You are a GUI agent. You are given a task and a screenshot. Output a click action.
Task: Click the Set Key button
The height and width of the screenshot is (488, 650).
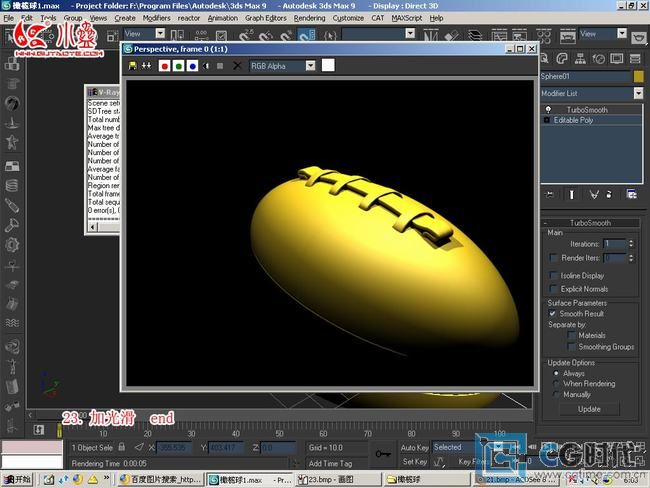tap(415, 461)
